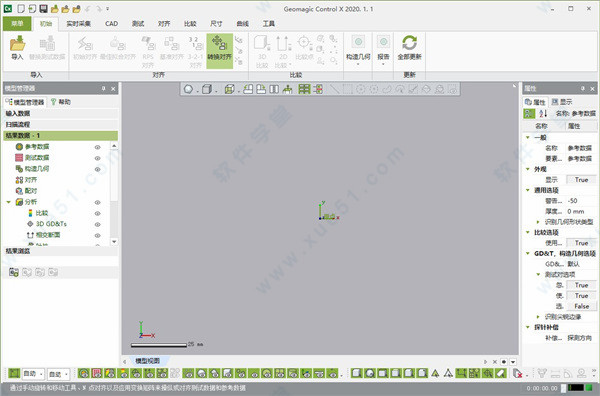Switch to the CAD ribbon tab
Screen dimensions: 600x396
coord(111,24)
